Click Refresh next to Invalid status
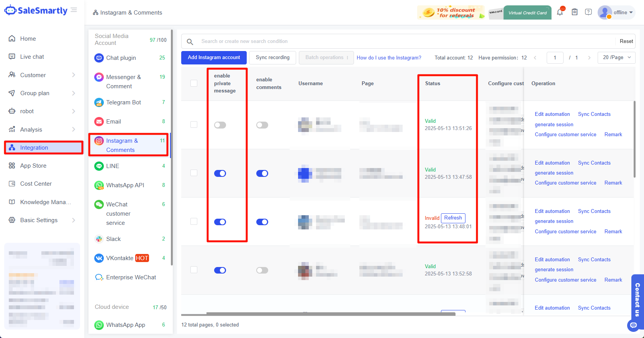Image resolution: width=644 pixels, height=338 pixels. coord(453,218)
